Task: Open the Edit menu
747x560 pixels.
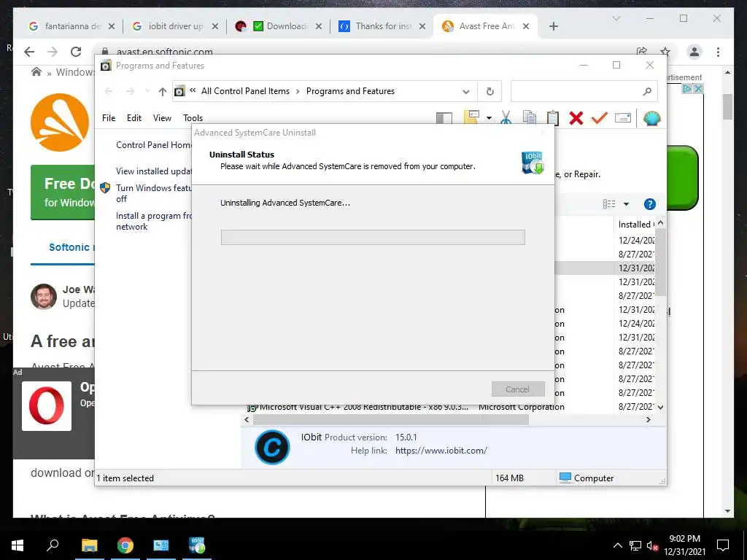Action: pyautogui.click(x=134, y=118)
